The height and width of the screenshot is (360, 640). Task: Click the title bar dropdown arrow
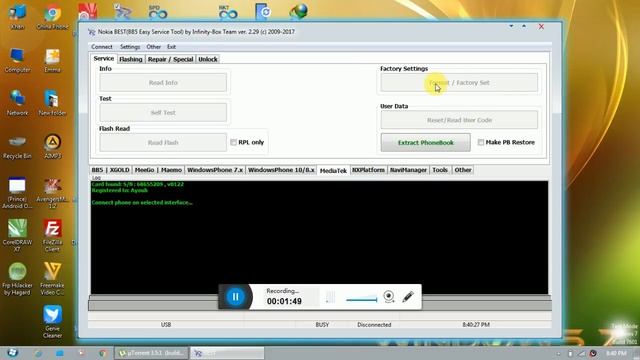pos(511,26)
